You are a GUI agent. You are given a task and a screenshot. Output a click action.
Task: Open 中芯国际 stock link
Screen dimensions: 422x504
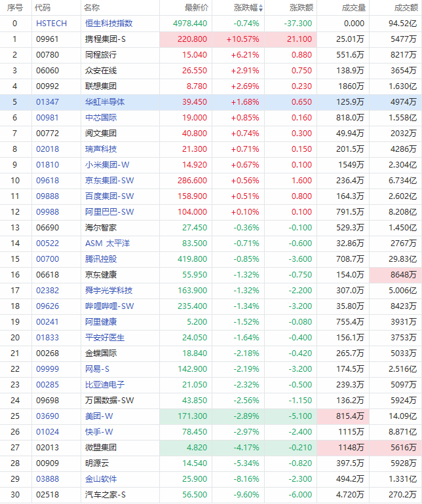101,118
